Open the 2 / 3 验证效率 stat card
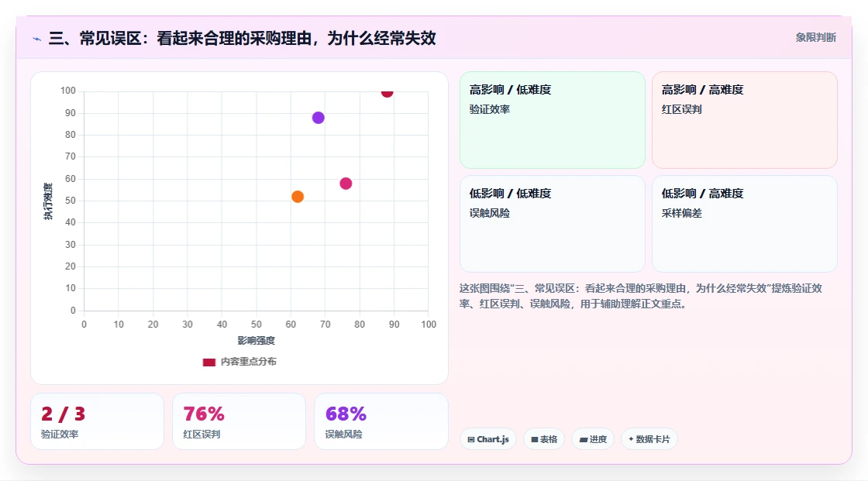 98,421
